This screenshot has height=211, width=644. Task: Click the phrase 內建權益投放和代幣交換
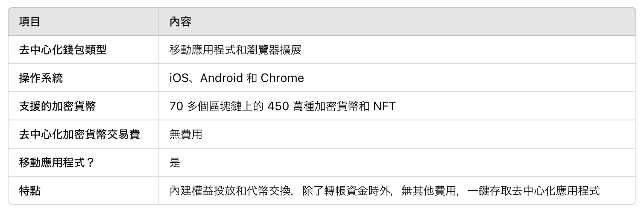click(x=230, y=190)
